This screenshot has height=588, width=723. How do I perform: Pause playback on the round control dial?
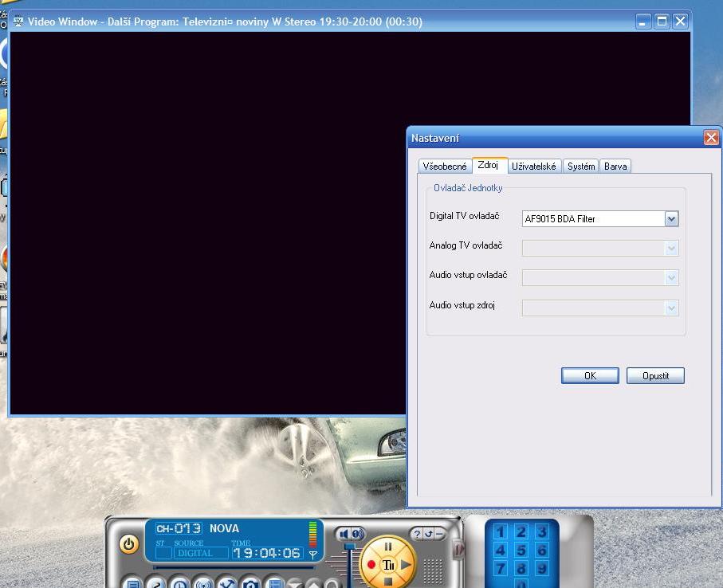388,547
